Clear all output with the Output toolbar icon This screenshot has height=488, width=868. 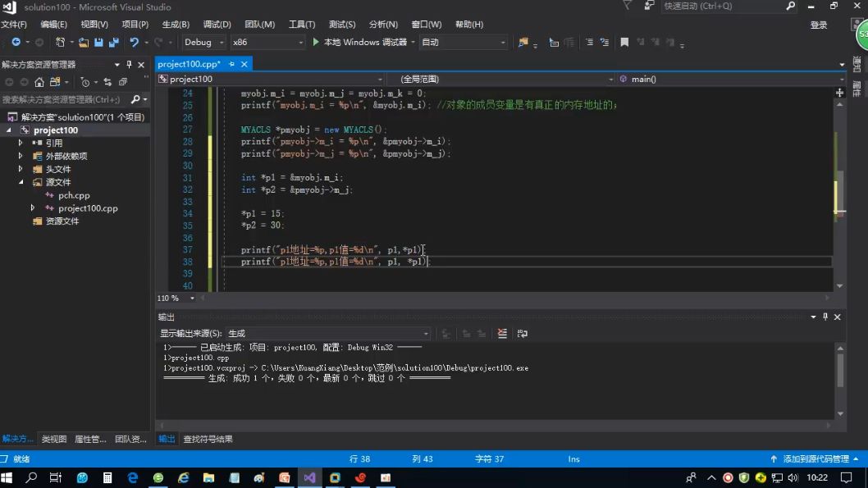coord(502,334)
